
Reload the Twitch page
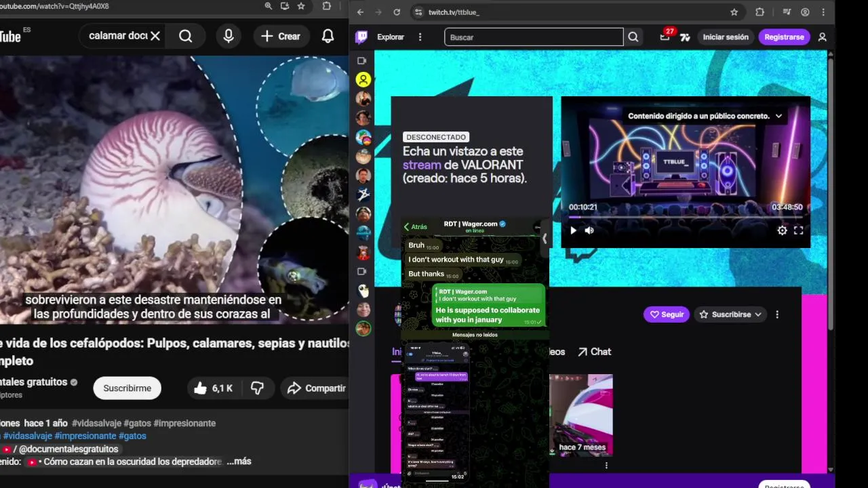[x=397, y=12]
